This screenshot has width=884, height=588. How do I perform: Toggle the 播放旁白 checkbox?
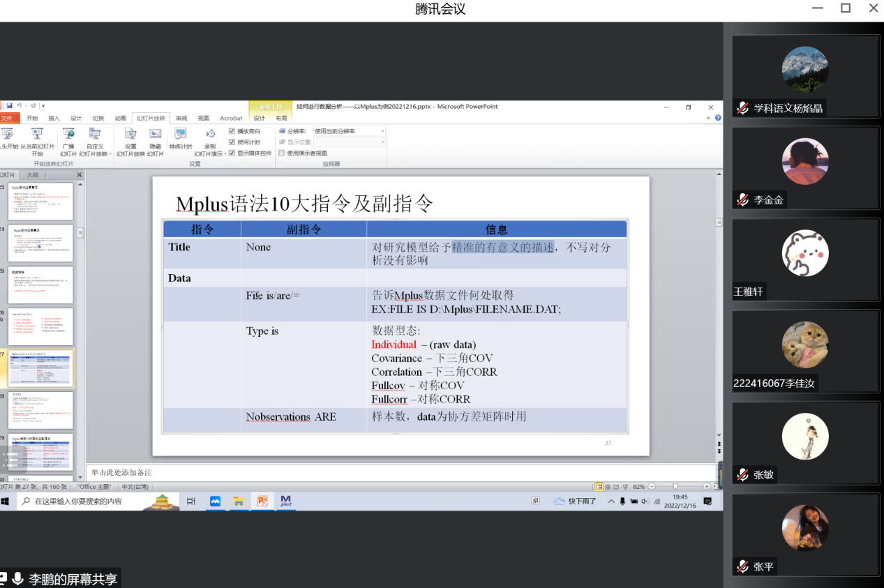[x=232, y=131]
